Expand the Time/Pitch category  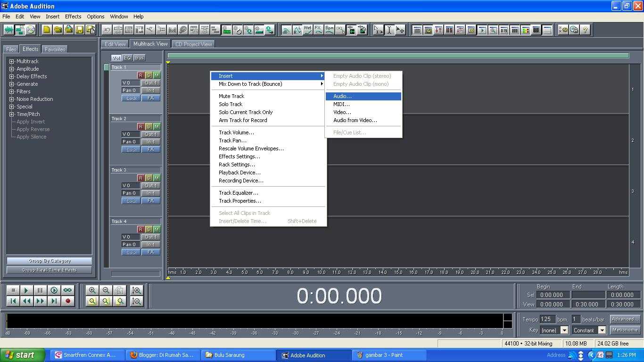coord(12,114)
